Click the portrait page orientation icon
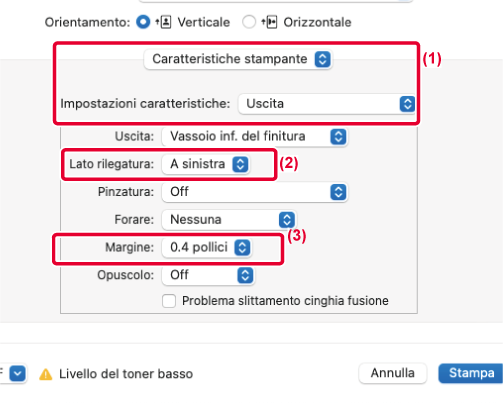The image size is (503, 403). 164,22
